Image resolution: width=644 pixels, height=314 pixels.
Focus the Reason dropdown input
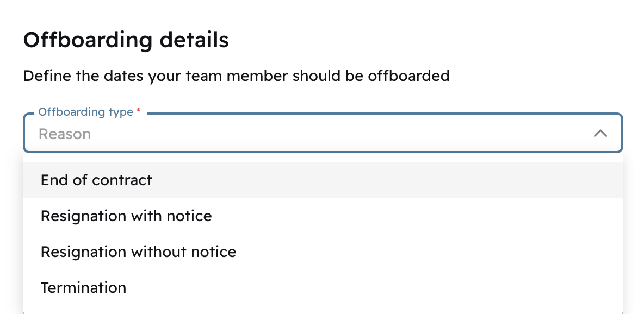pos(305,134)
